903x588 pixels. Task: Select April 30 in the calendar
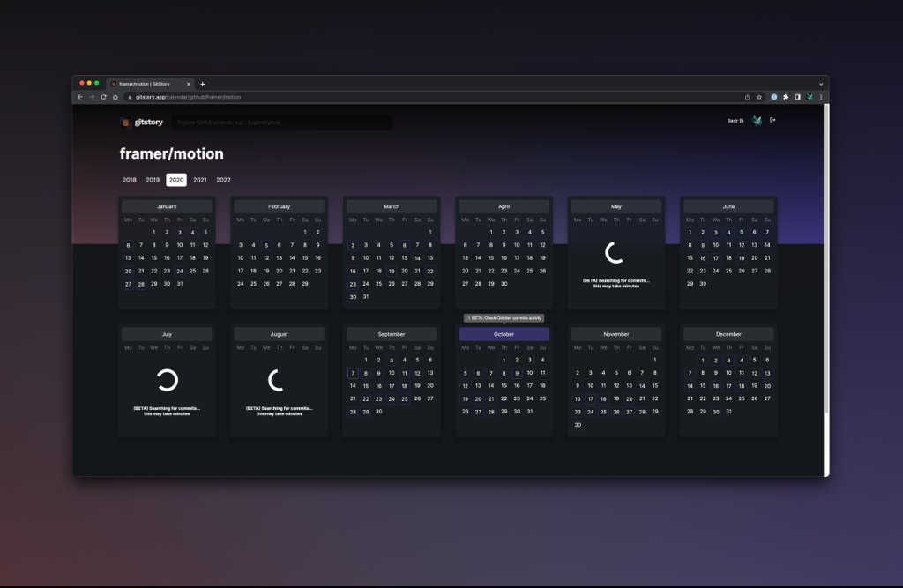coord(504,284)
